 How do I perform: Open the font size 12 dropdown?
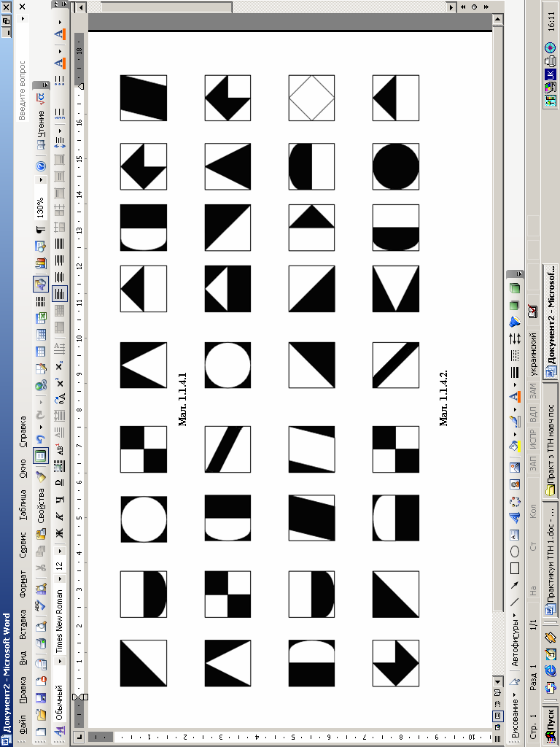pos(60,551)
